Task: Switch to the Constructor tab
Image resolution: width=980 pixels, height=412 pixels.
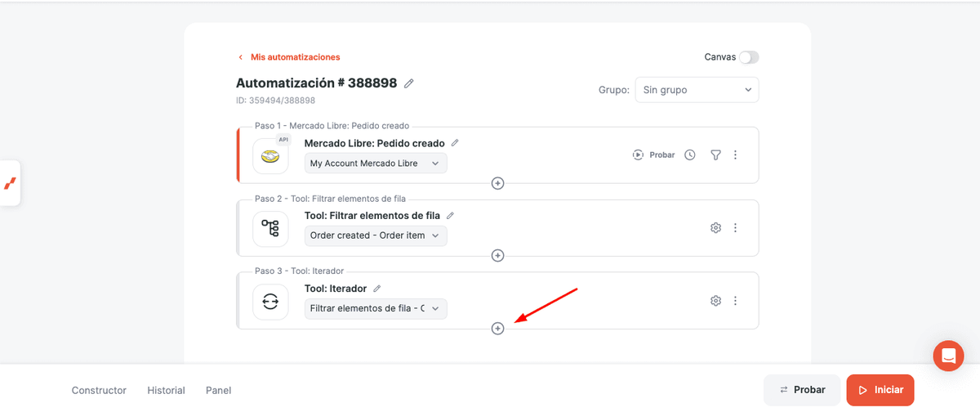Action: [99, 391]
